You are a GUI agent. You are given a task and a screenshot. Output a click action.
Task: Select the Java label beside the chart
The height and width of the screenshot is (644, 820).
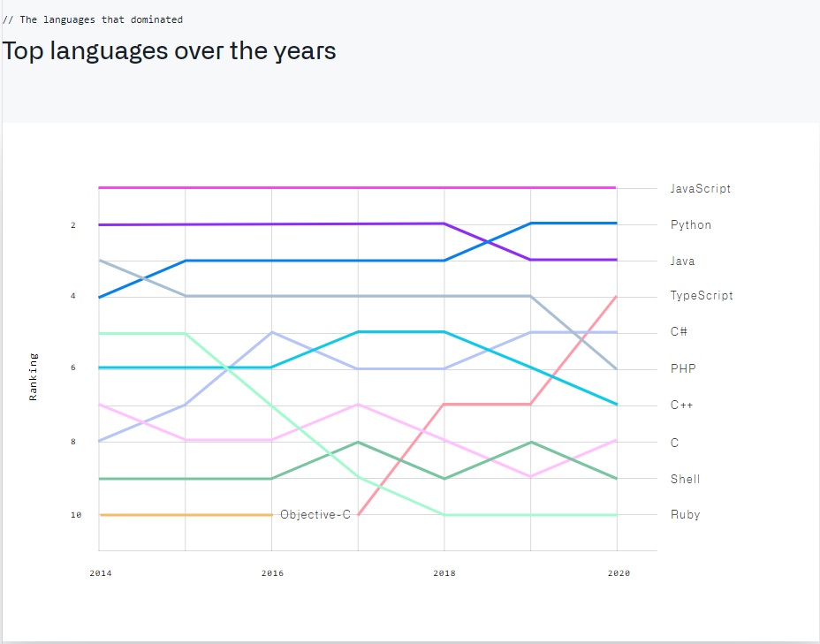click(682, 261)
